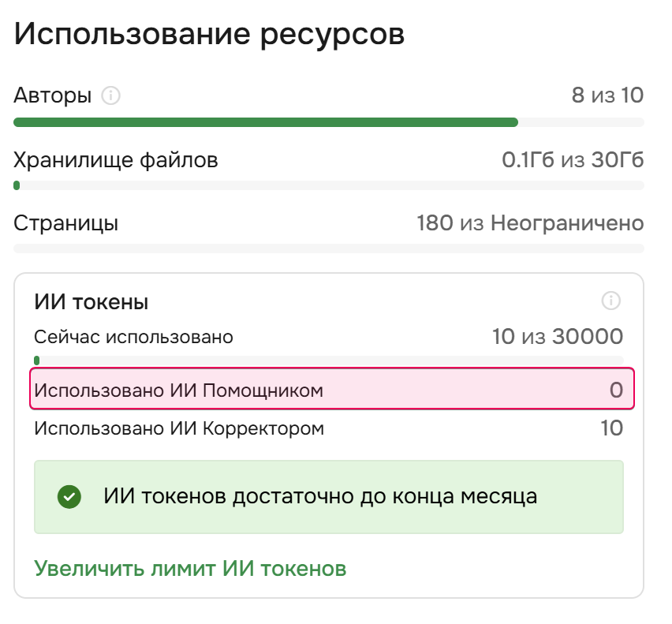Click the Использование ресурсов heading
This screenshot has width=672, height=624.
pyautogui.click(x=208, y=33)
